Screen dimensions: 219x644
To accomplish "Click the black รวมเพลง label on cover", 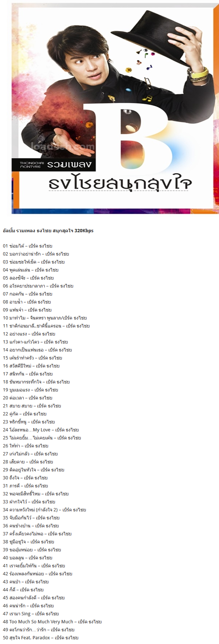I will pos(56,164).
